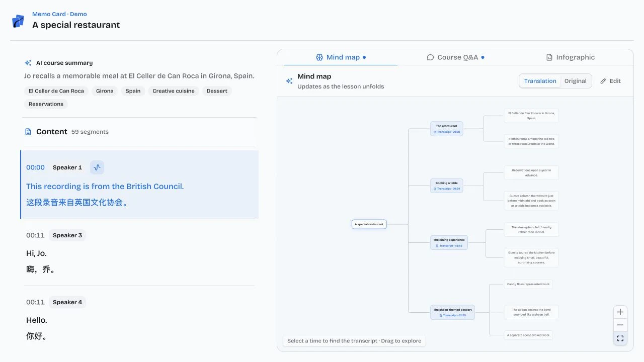This screenshot has width=644, height=362.
Task: Switch the mind map to Original
Action: click(576, 81)
